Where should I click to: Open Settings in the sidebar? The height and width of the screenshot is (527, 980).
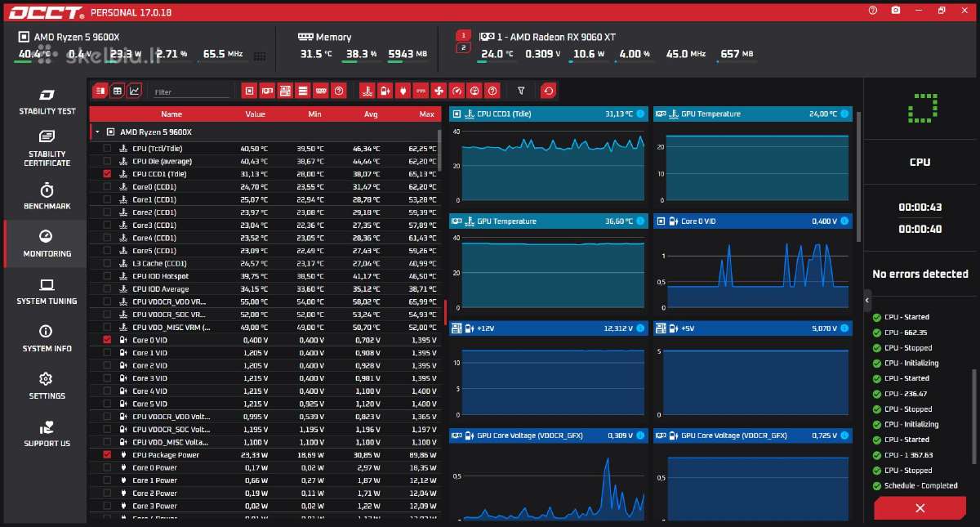click(47, 386)
